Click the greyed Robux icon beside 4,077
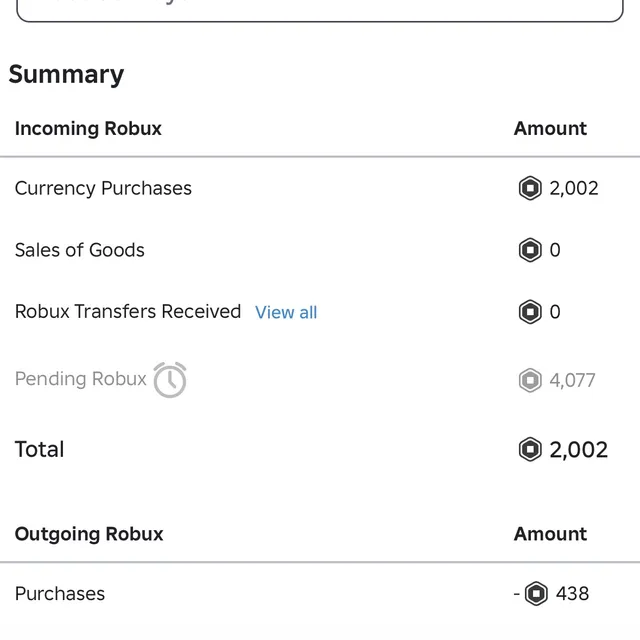The width and height of the screenshot is (640, 640). [530, 380]
